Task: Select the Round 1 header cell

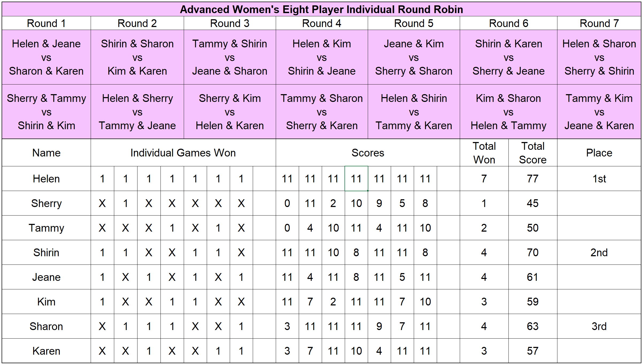Action: pos(46,23)
